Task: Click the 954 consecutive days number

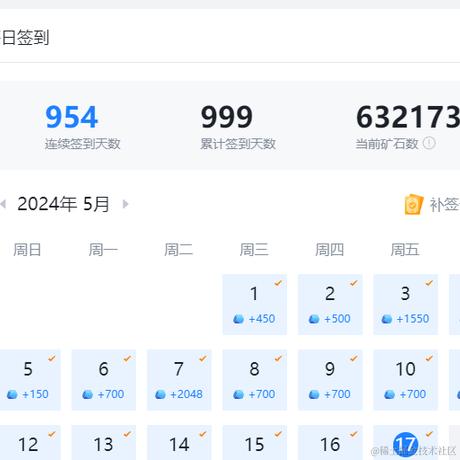Action: coord(72,117)
